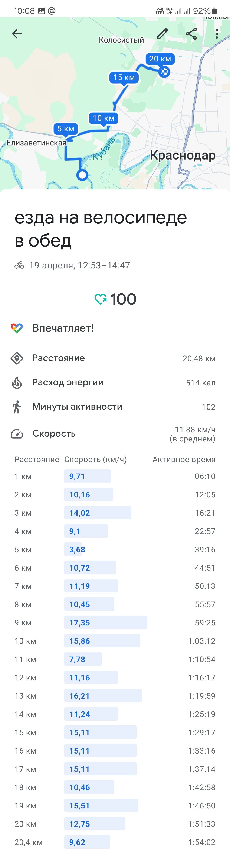Tap the share icon
The width and height of the screenshot is (230, 868).
click(x=191, y=34)
